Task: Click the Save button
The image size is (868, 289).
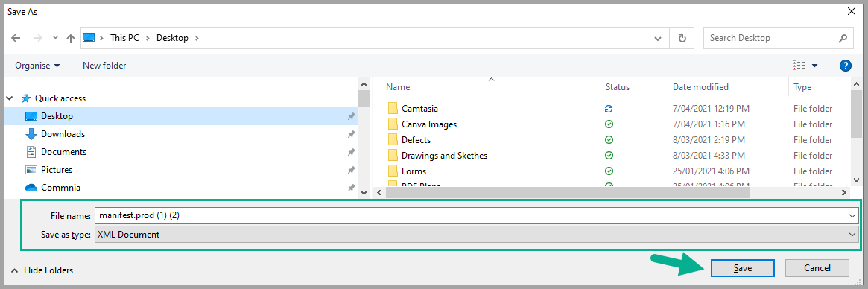Action: [743, 268]
